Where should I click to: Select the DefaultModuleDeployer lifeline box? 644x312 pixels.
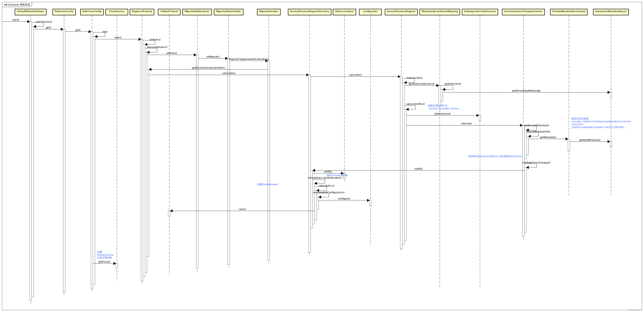pos(30,12)
